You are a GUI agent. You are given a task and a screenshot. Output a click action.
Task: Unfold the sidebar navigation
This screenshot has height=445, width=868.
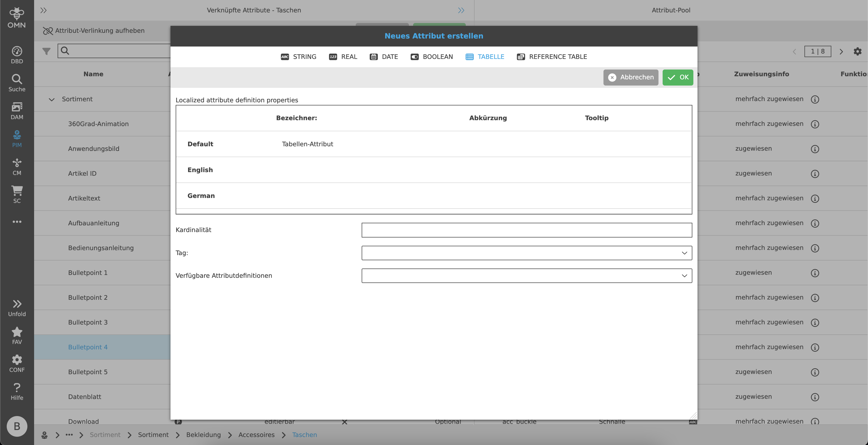tap(17, 308)
